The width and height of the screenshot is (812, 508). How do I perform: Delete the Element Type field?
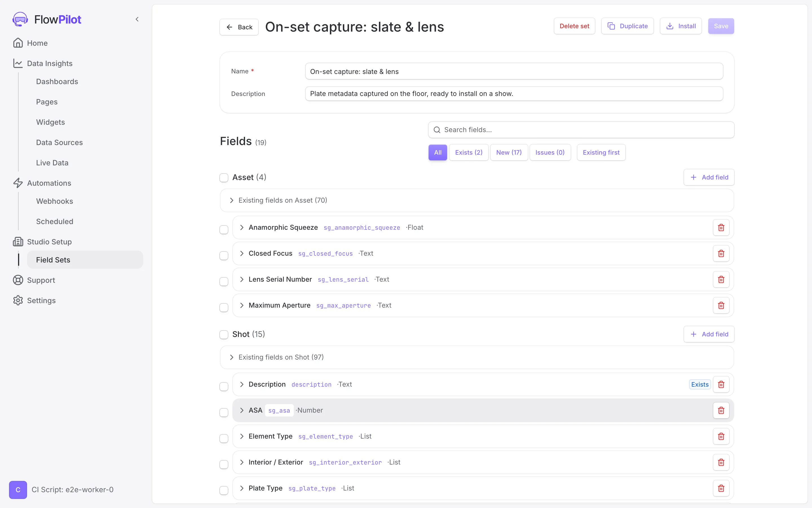[721, 436]
